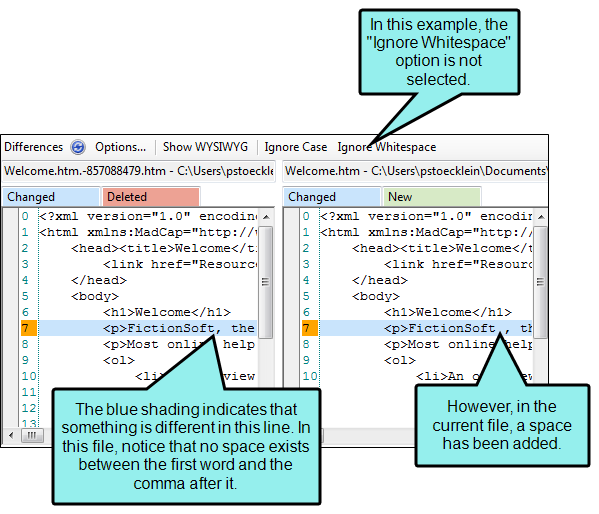Toggle the Ignore Whitespace option
This screenshot has height=514, width=599.
pos(387,147)
